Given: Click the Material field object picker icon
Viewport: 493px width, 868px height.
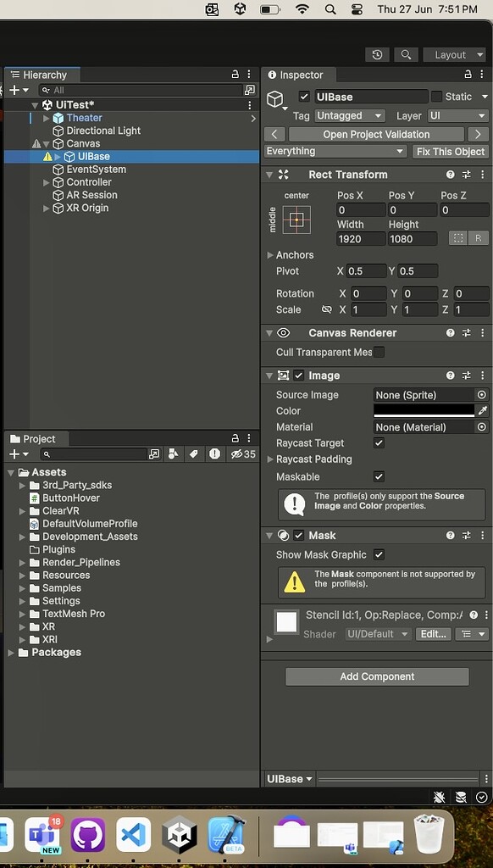Looking at the screenshot, I should coord(481,427).
